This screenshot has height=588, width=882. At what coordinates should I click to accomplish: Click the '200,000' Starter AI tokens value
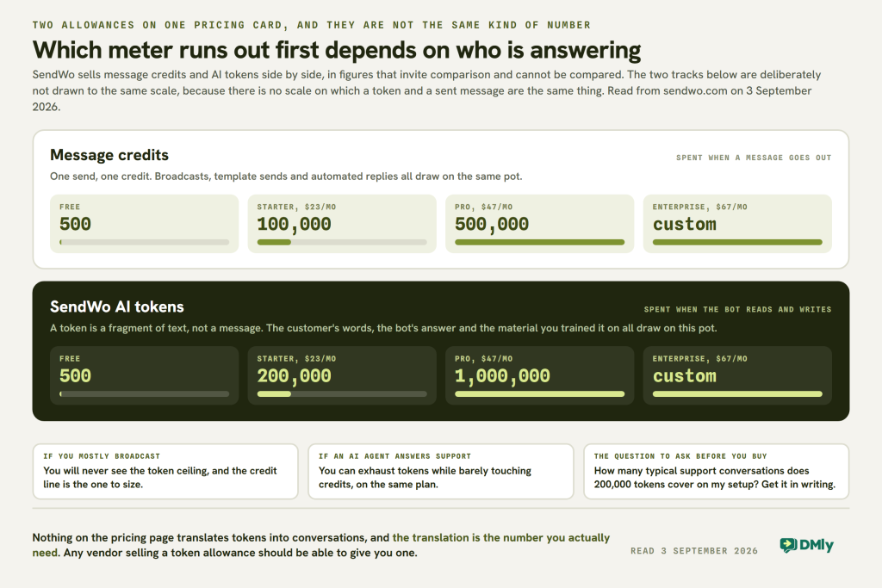[295, 376]
